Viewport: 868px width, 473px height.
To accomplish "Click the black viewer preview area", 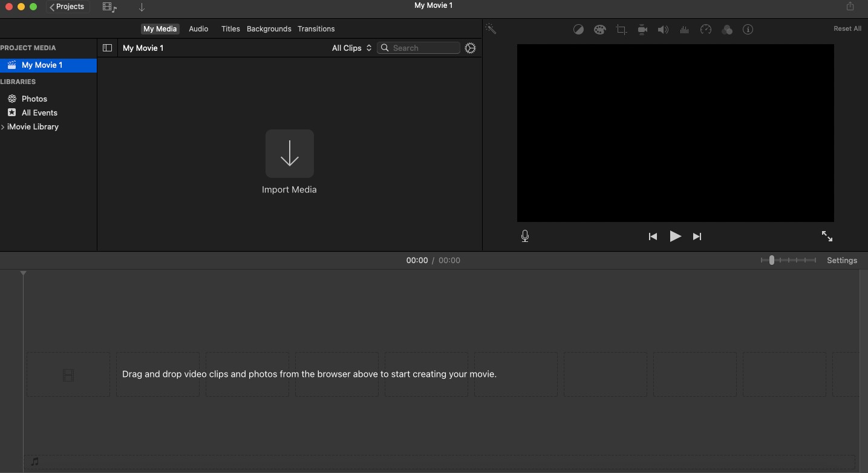I will (x=676, y=133).
